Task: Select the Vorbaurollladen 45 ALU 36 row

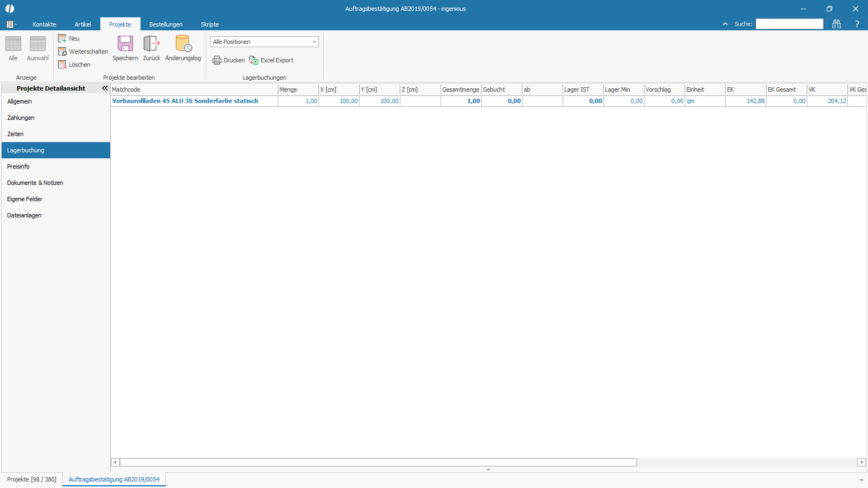Action: tap(488, 101)
